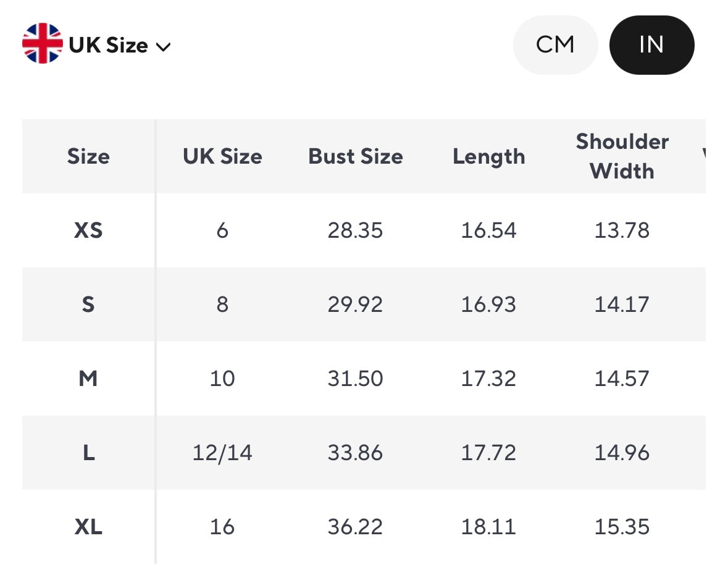Select the XL size row label
The height and width of the screenshot is (567, 728).
pos(88,527)
